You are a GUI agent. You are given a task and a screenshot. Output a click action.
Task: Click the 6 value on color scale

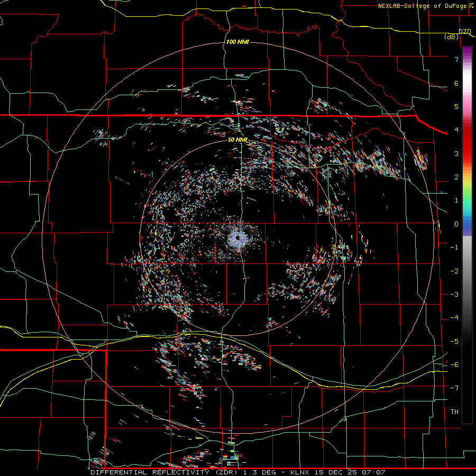click(456, 83)
